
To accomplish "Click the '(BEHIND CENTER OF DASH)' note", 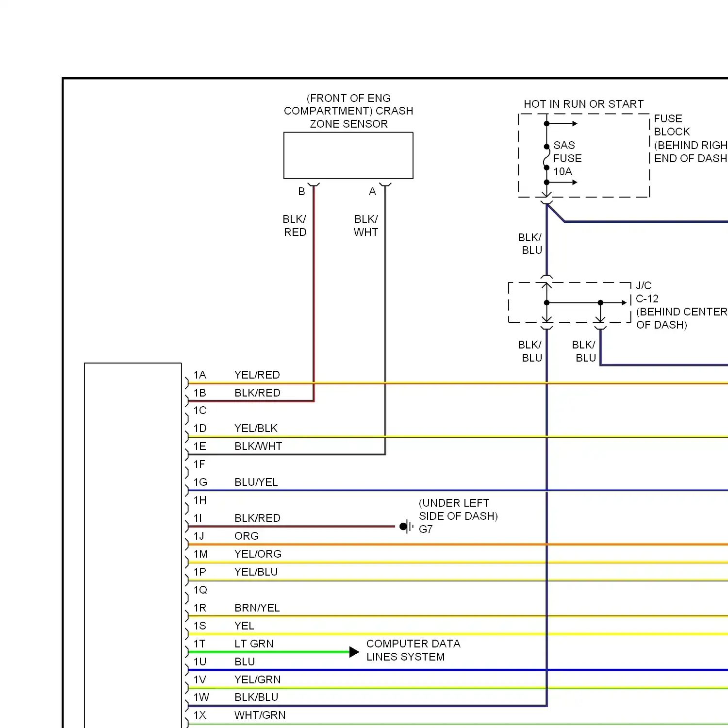I will point(682,318).
